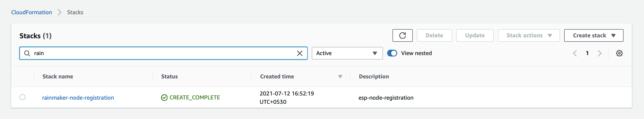Screen dimensions: 644x119
Task: Click into the stack search input field
Action: click(162, 53)
